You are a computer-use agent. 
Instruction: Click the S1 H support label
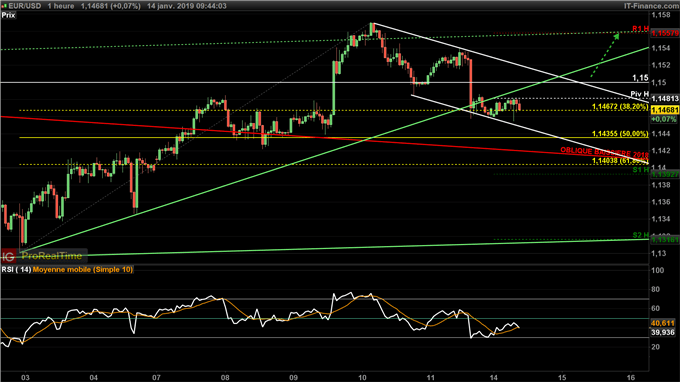click(641, 170)
